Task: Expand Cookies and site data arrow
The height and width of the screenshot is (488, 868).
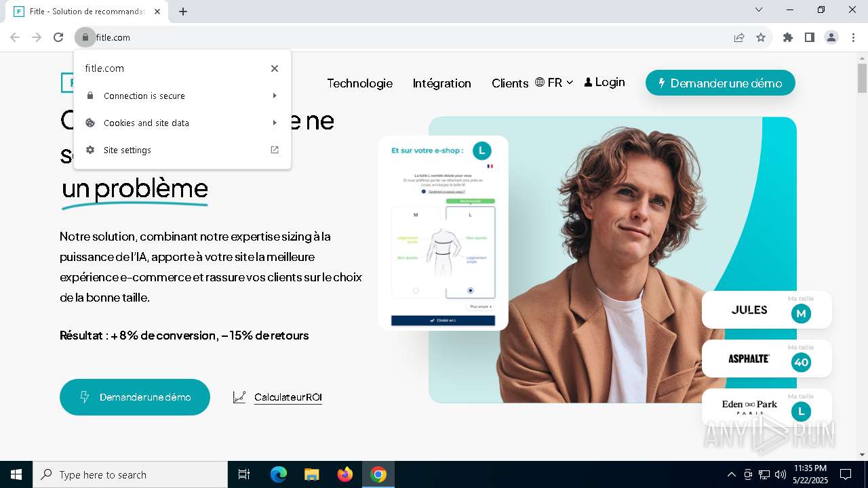Action: pos(275,123)
